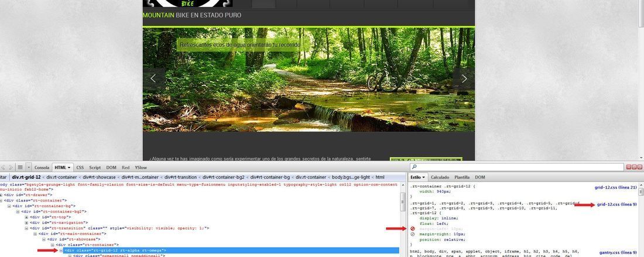Click the position: relative declaration
644x257 pixels.
(443, 239)
